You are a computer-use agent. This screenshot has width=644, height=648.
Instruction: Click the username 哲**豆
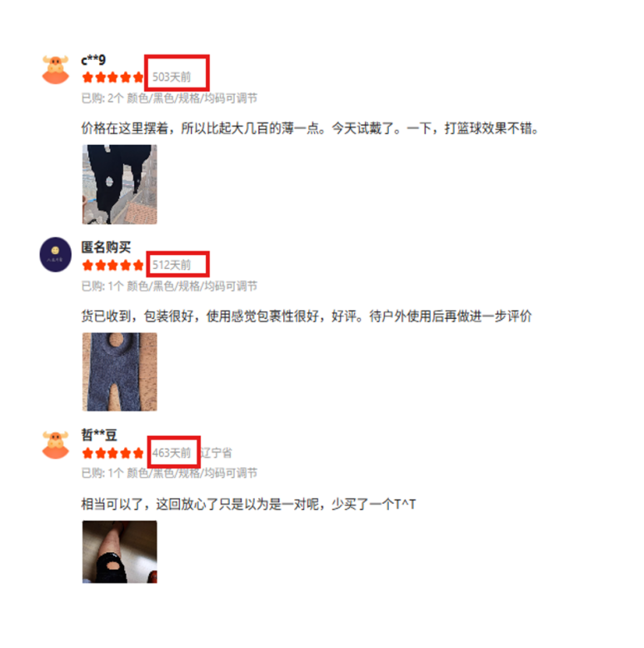tap(99, 435)
